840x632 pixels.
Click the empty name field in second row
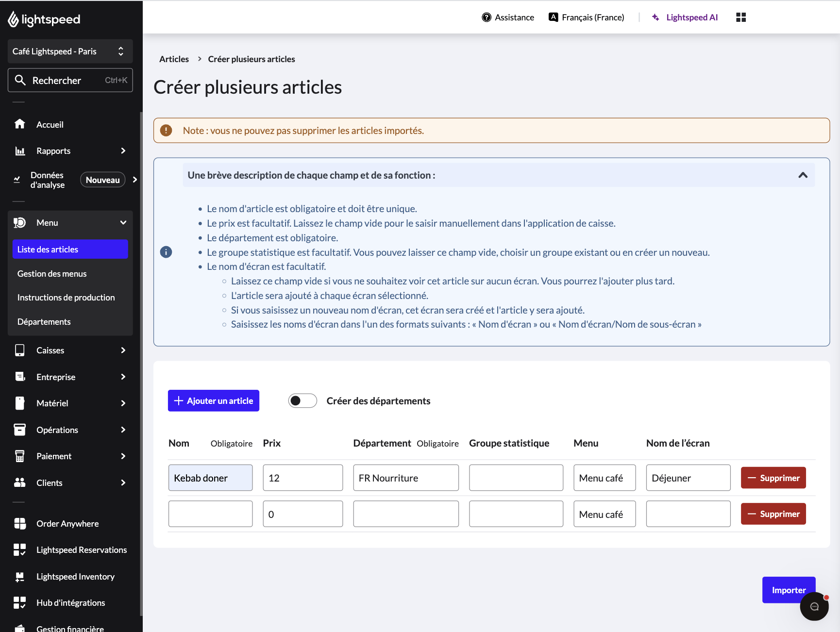pyautogui.click(x=210, y=514)
